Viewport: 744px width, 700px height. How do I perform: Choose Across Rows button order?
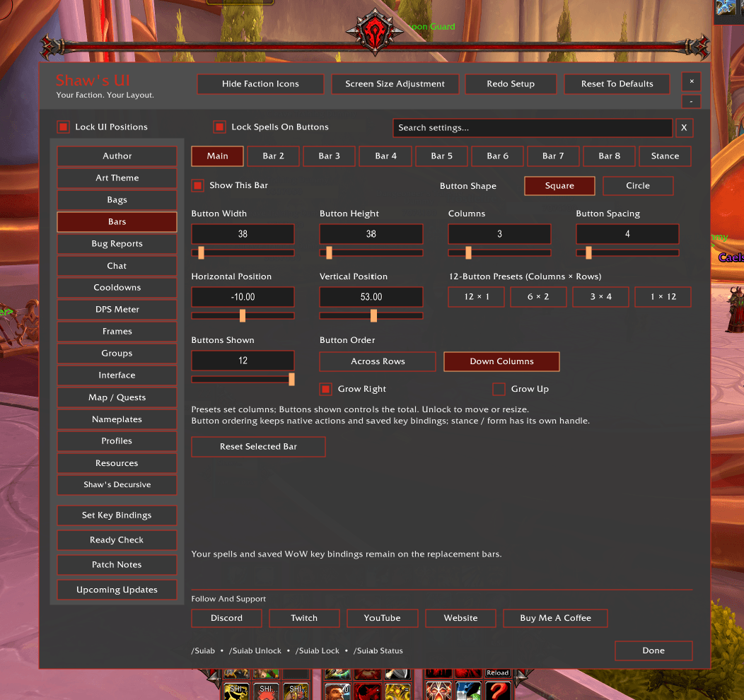[x=378, y=361]
